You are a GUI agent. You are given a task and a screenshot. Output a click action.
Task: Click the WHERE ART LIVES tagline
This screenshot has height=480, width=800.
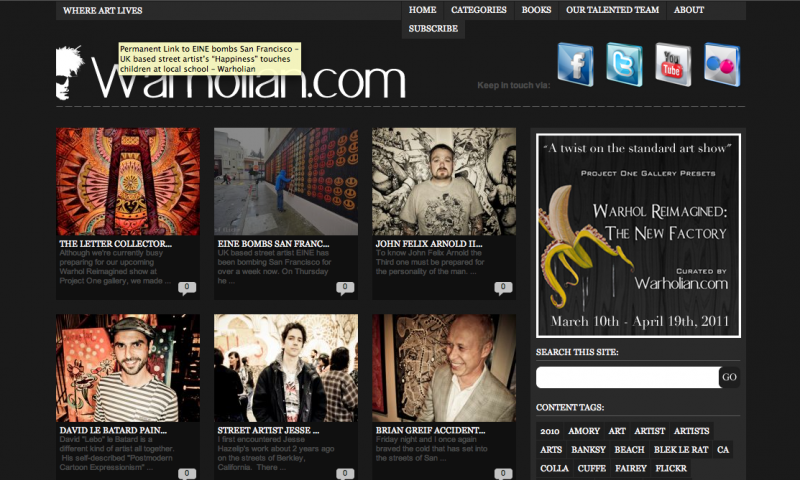point(103,10)
